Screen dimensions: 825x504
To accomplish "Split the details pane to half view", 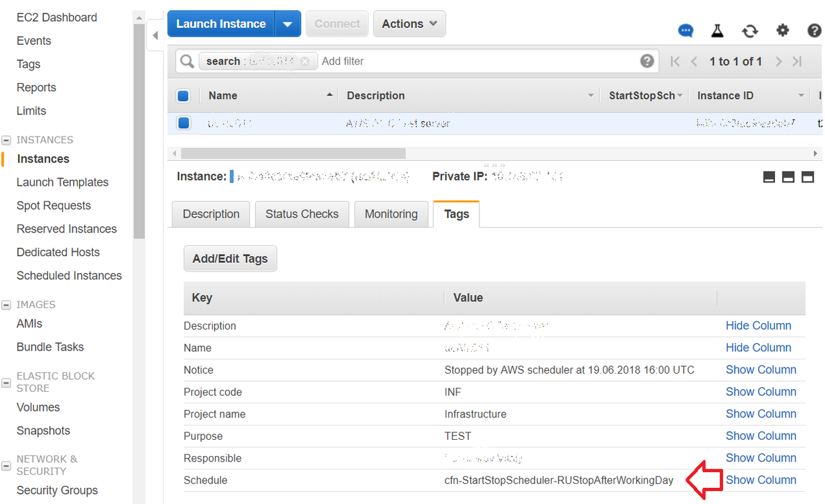I will [788, 177].
